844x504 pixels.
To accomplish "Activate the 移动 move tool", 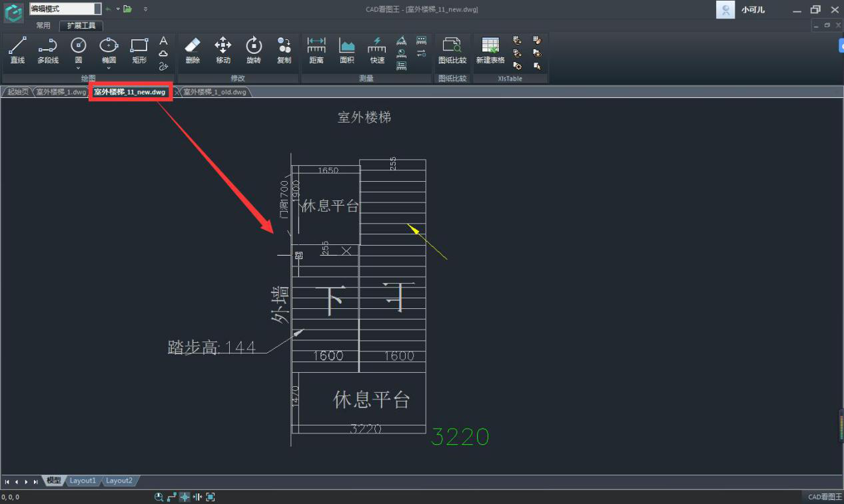I will click(x=222, y=50).
